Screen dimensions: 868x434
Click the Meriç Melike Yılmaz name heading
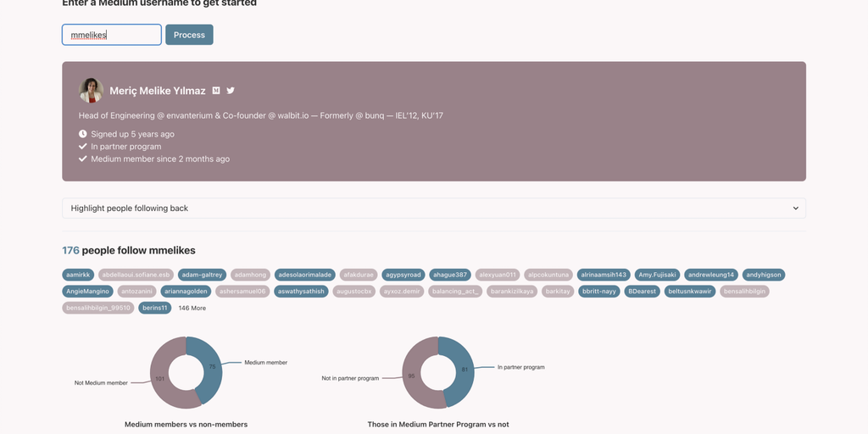157,91
